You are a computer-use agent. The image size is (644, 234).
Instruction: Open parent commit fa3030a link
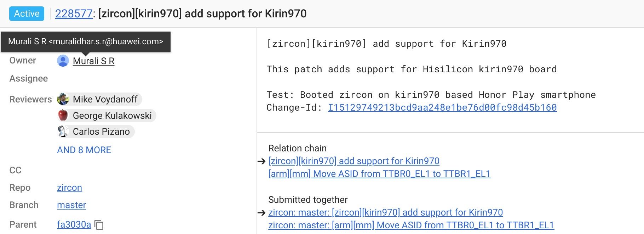[x=74, y=224]
